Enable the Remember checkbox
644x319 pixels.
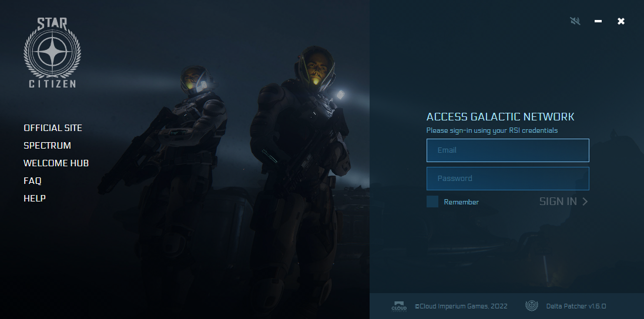[432, 202]
